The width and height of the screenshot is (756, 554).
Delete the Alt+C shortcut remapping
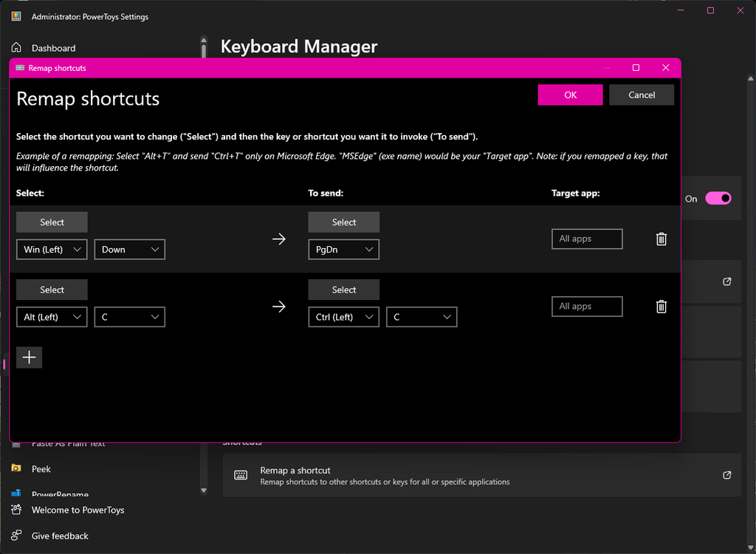661,306
